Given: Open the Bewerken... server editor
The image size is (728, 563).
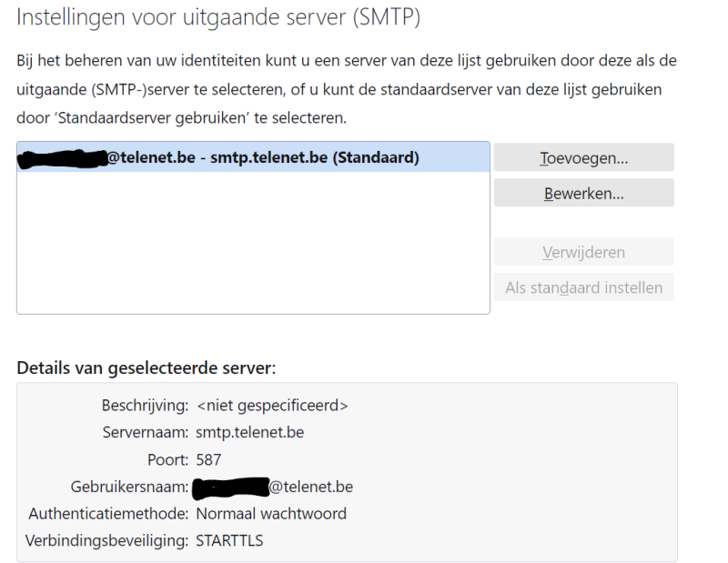Looking at the screenshot, I should [583, 193].
